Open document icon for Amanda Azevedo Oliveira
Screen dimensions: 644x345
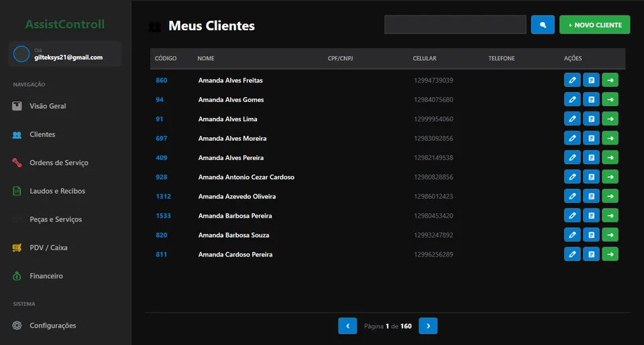click(x=592, y=196)
